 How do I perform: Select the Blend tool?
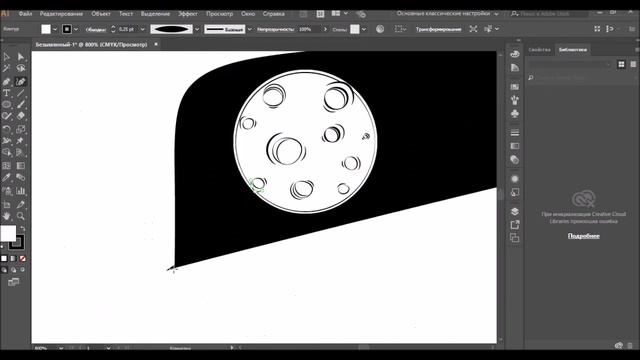[20, 178]
